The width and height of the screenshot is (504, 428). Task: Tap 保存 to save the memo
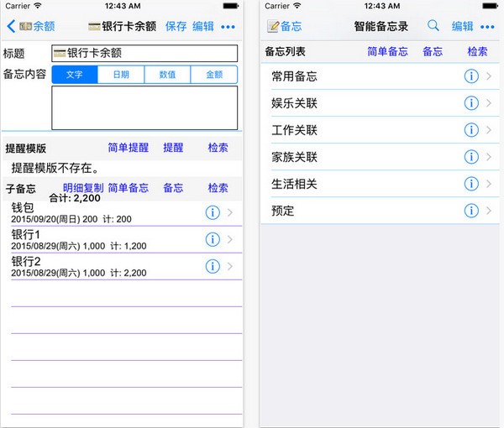pyautogui.click(x=176, y=26)
